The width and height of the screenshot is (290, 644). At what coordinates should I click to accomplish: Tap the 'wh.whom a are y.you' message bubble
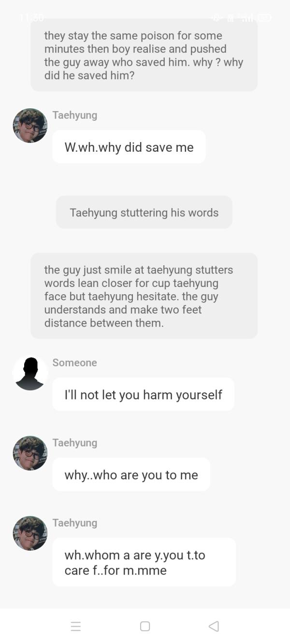click(144, 562)
